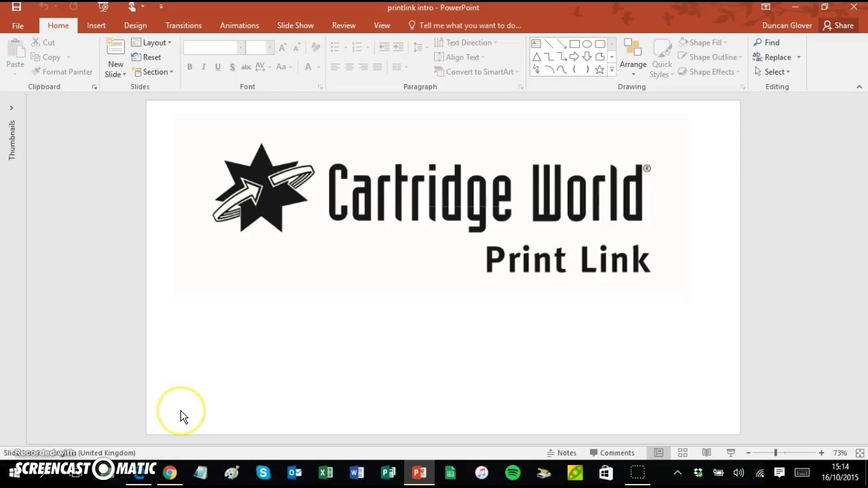Center the text
The width and height of the screenshot is (868, 488).
[349, 67]
